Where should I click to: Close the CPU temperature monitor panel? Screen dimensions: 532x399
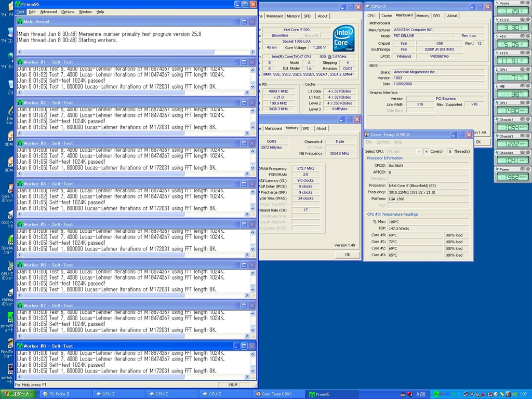coord(528,69)
